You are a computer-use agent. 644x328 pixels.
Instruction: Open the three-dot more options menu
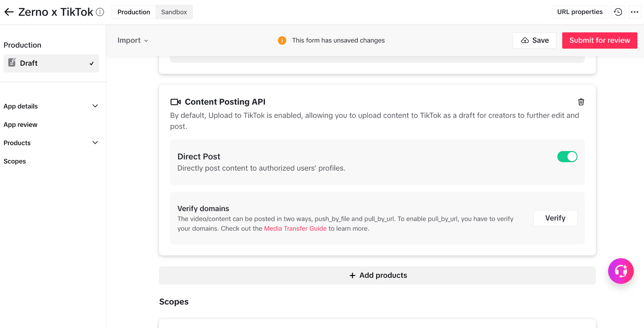pos(634,12)
